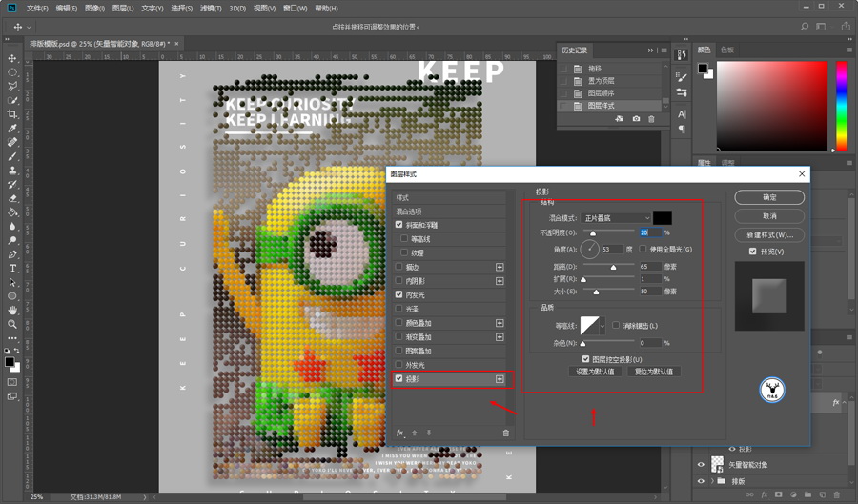Select the Paint Bucket tool
Image resolution: width=858 pixels, height=504 pixels.
12,212
